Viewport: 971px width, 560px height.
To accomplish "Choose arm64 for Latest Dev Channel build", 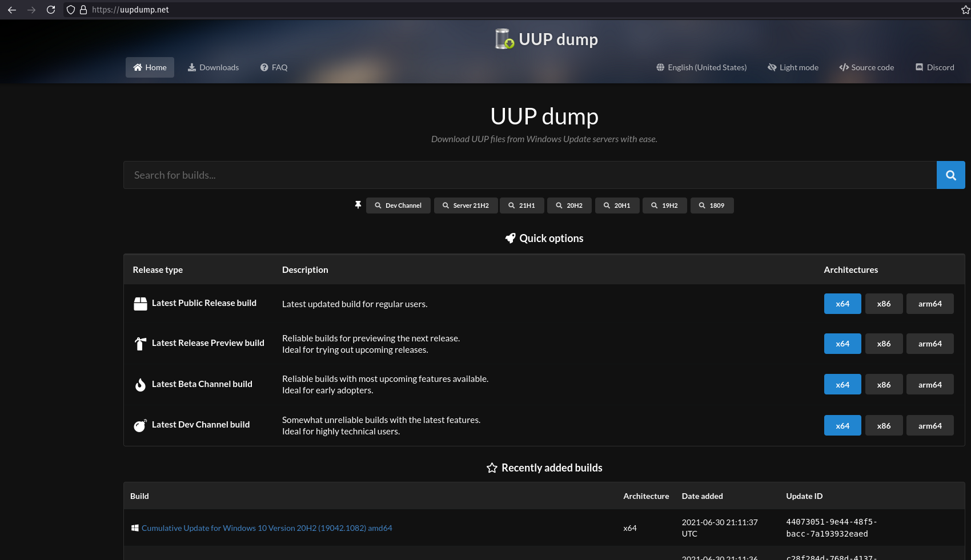I will coord(929,425).
